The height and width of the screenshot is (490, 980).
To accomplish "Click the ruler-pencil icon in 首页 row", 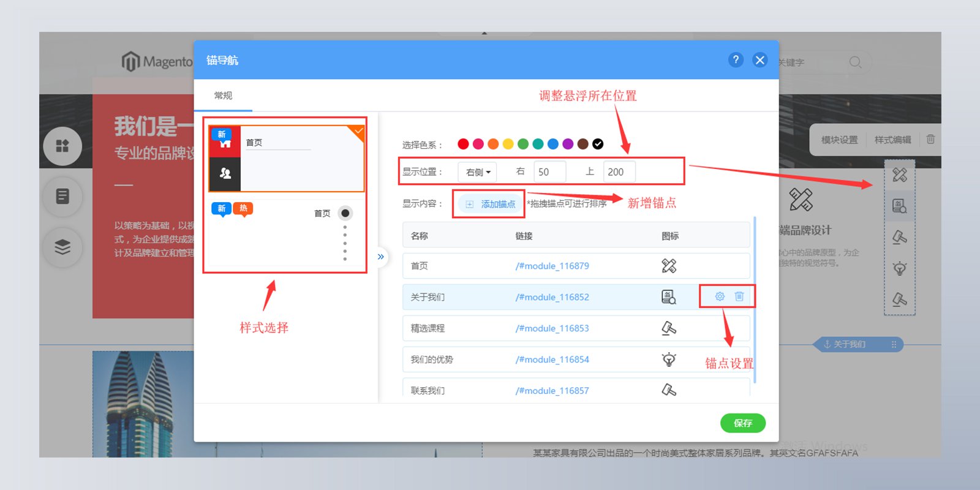I will [x=669, y=266].
